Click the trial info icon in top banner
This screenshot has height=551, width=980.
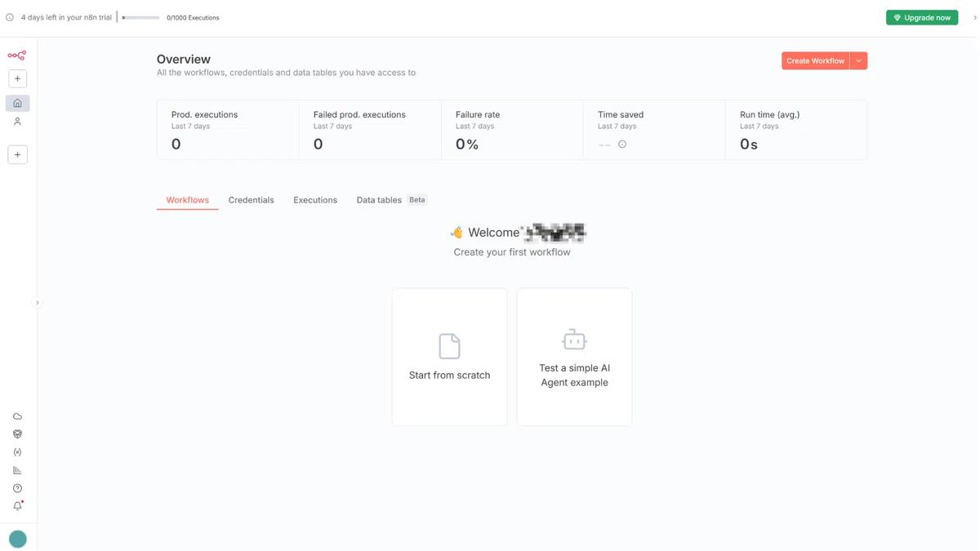[10, 17]
